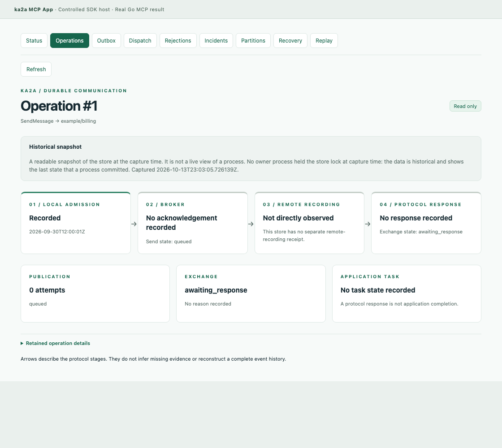Open the Incidents tab
Image resolution: width=502 pixels, height=448 pixels.
click(x=216, y=41)
